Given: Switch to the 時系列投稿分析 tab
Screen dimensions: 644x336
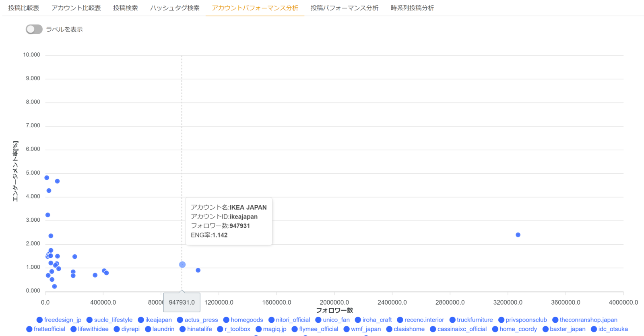Looking at the screenshot, I should pyautogui.click(x=412, y=8).
